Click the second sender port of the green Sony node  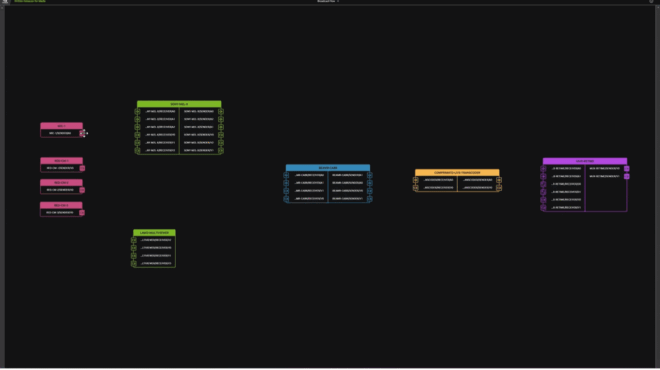point(221,120)
